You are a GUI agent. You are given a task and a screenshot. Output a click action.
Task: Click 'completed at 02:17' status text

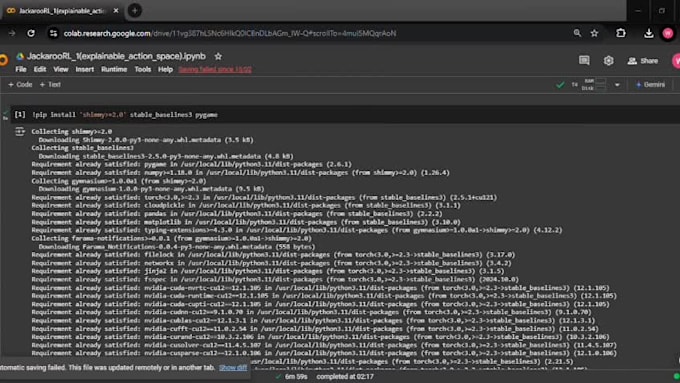click(x=345, y=376)
